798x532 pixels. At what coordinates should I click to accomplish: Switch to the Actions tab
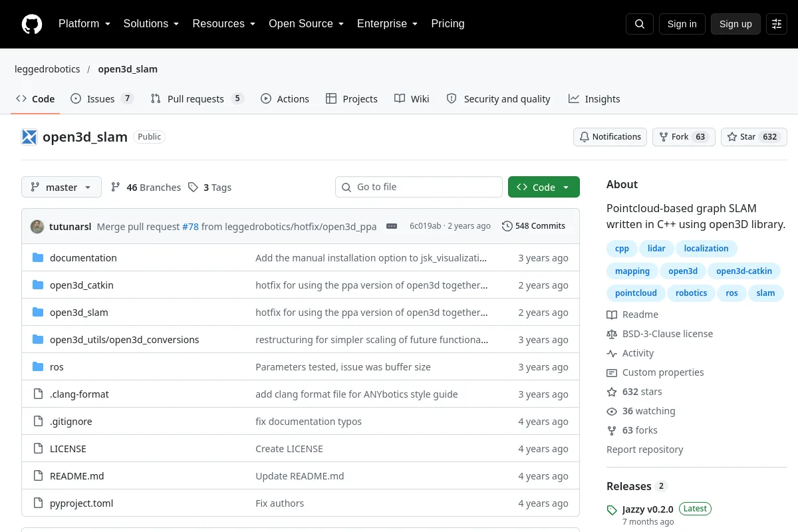click(285, 99)
